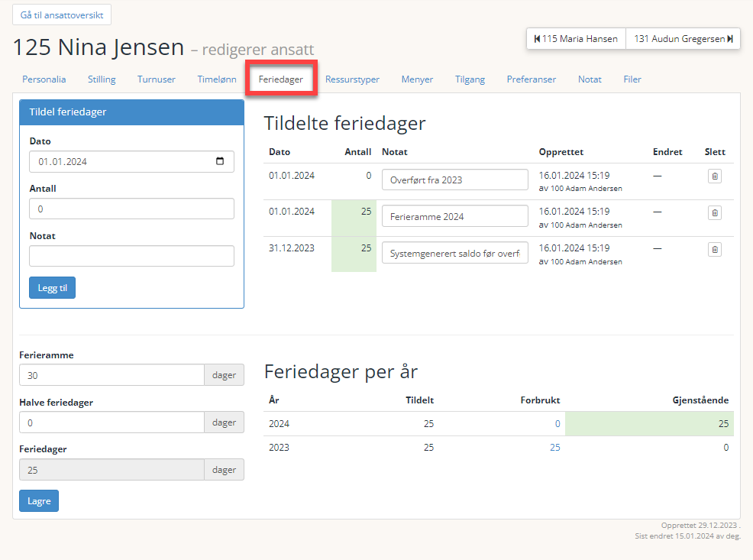Focus the empty Notat input field
The height and width of the screenshot is (560, 753).
131,256
